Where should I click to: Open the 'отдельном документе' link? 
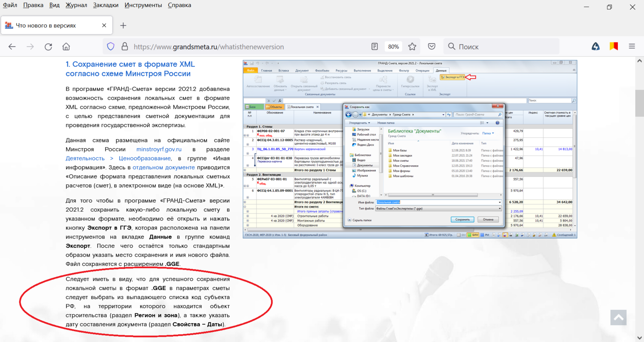(158, 167)
